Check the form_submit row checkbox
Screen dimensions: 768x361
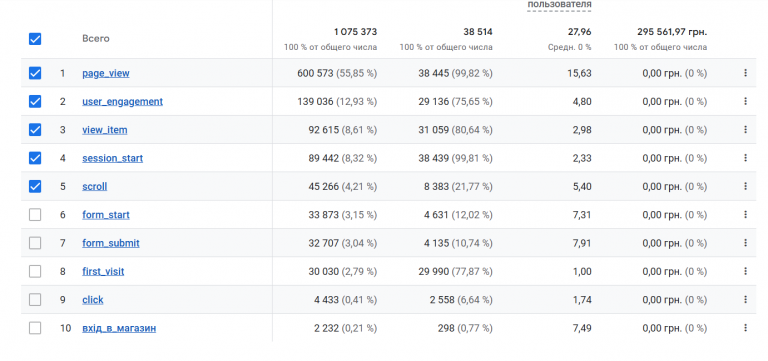35,243
